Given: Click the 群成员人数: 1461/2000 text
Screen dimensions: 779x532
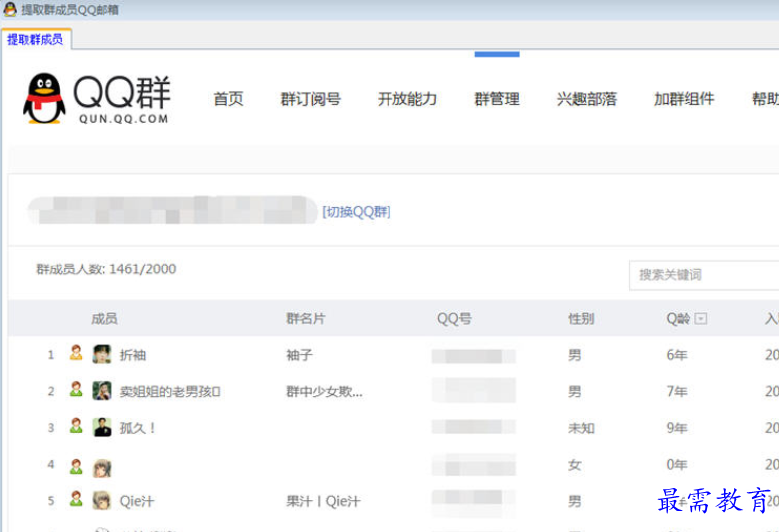Looking at the screenshot, I should (106, 269).
